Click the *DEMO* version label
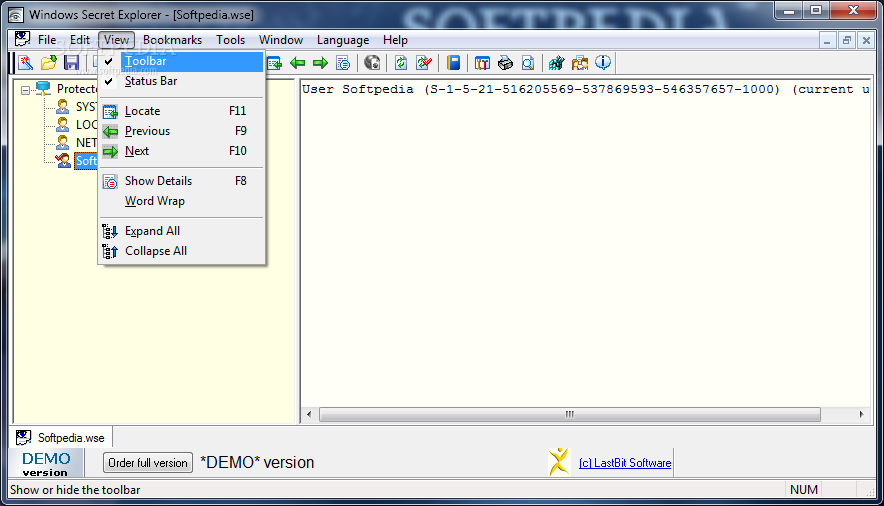884x506 pixels. (257, 463)
